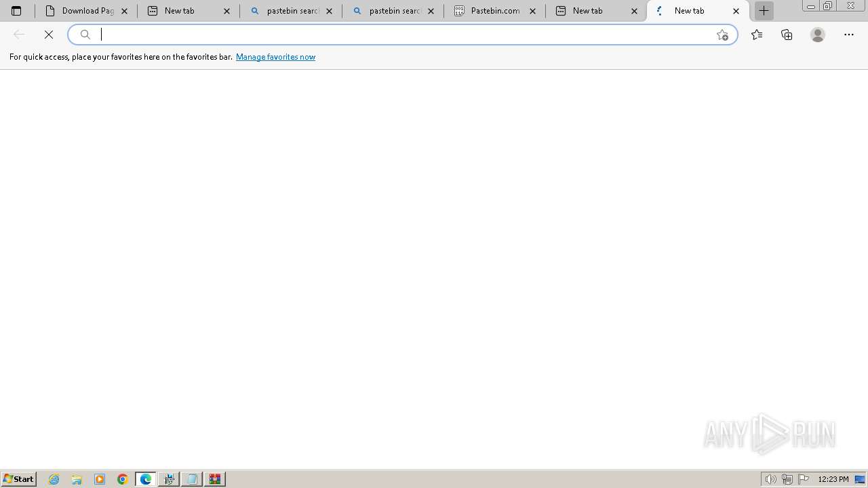This screenshot has width=868, height=488.
Task: Switch to the first pastebin search tab
Action: point(290,11)
